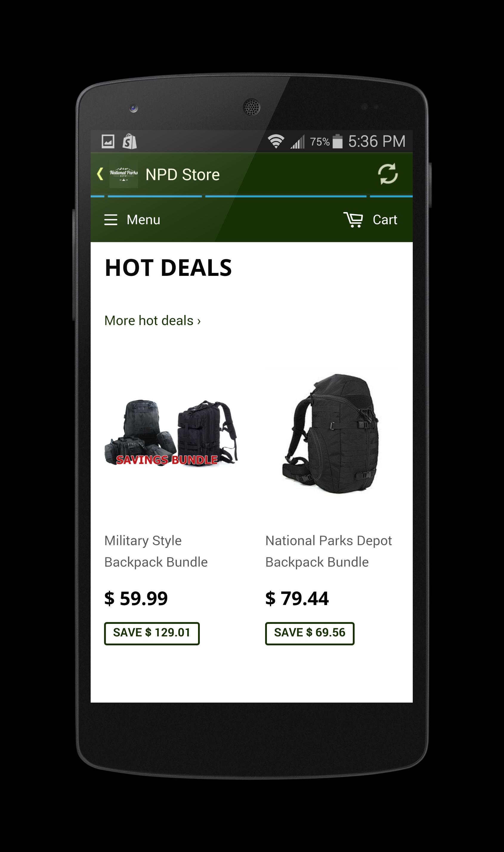The height and width of the screenshot is (852, 504).
Task: Open the Menu label
Action: point(143,220)
